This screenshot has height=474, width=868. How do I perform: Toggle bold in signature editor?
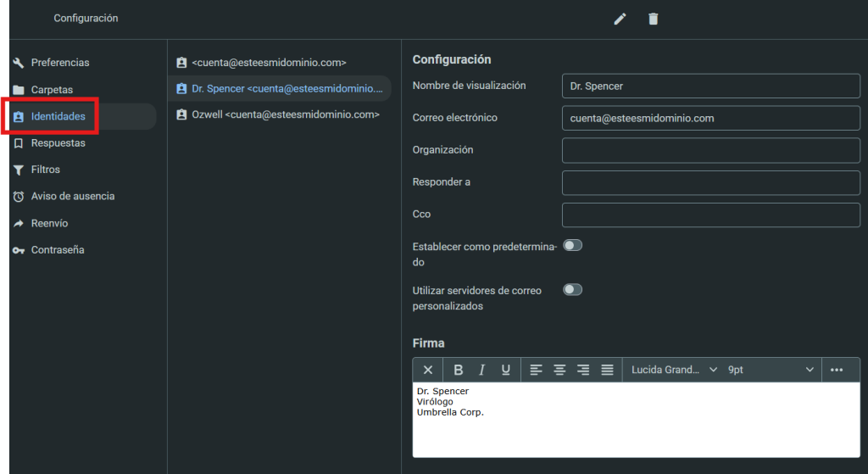[458, 370]
